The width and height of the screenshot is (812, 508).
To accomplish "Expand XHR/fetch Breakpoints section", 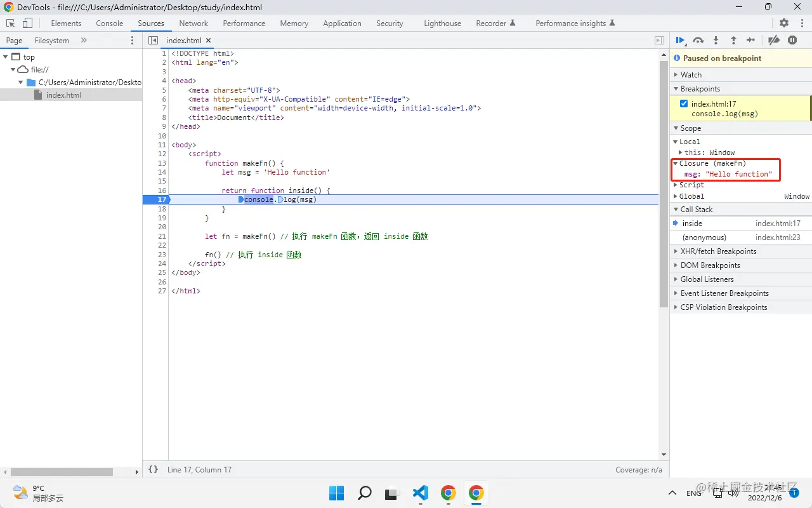I will click(718, 251).
